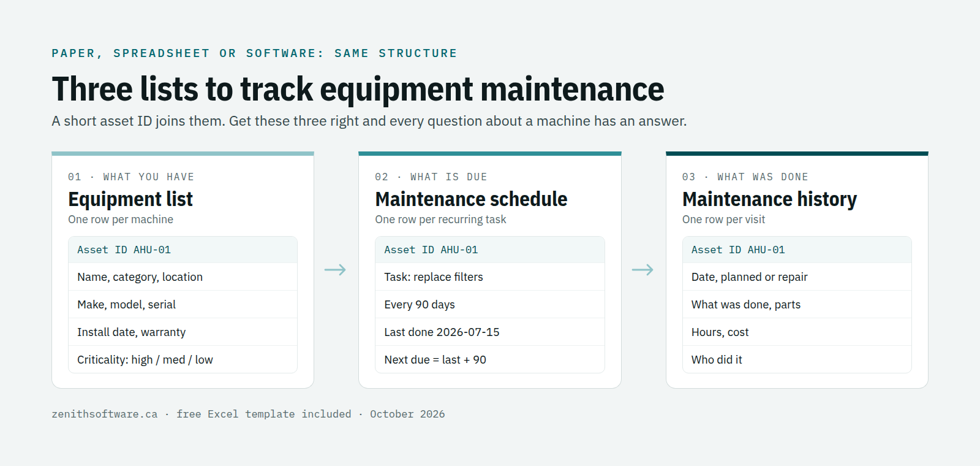This screenshot has height=466, width=980.
Task: Click 'One row per machine' caption
Action: [x=121, y=220]
